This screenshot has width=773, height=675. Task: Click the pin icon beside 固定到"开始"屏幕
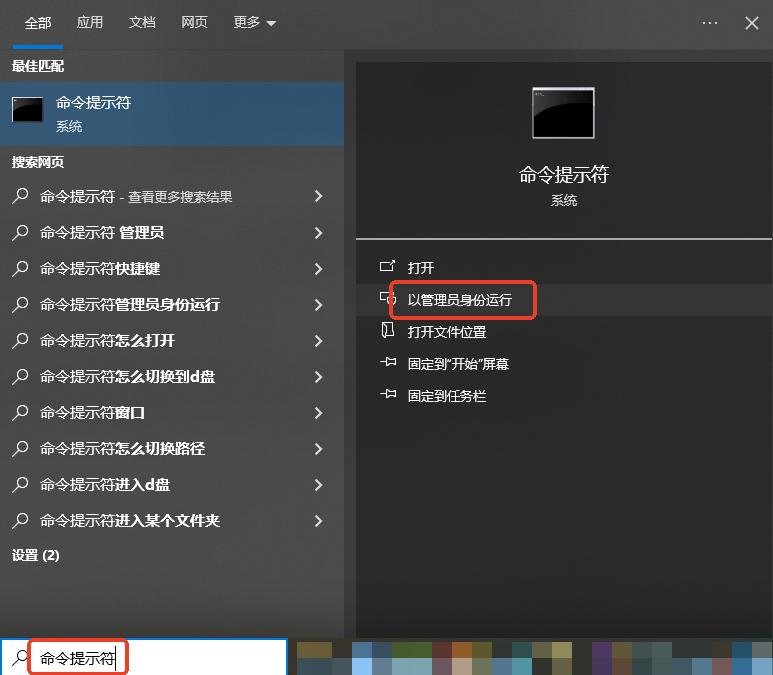[x=388, y=364]
